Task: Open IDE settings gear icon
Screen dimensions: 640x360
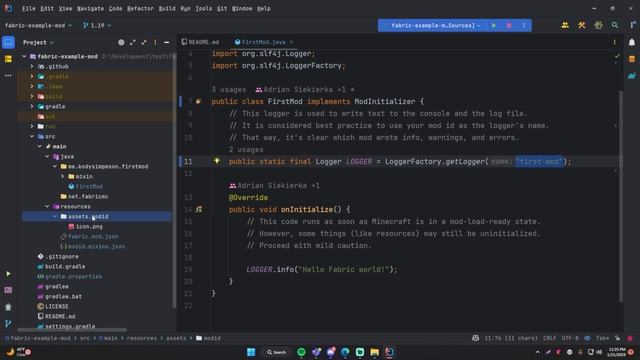Action: coord(598,25)
